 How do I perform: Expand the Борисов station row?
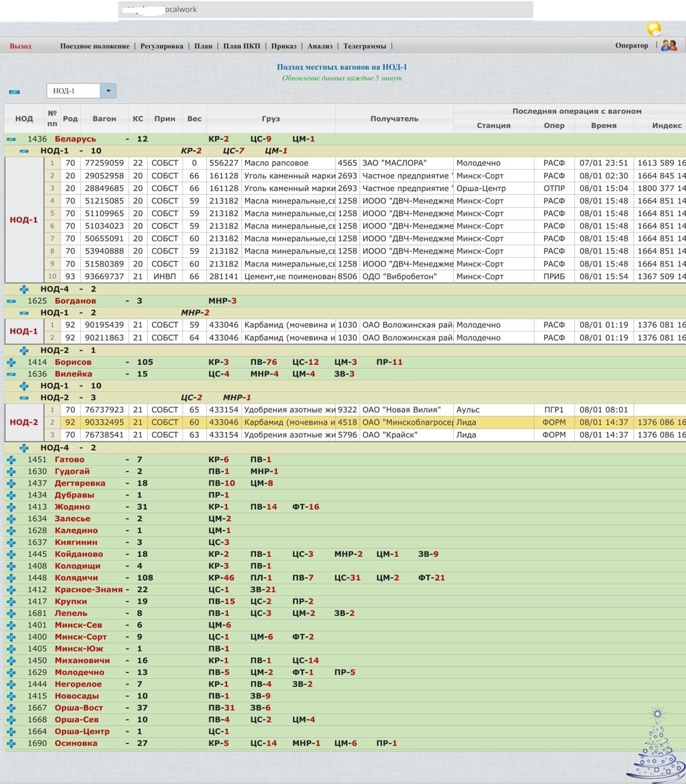pos(11,362)
